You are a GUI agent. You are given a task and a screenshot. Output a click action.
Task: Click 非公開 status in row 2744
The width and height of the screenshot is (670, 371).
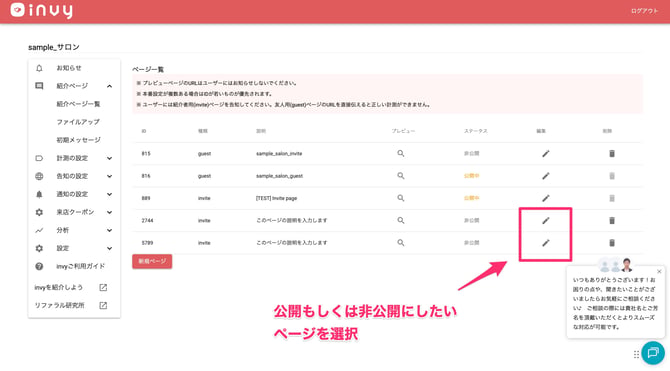471,220
